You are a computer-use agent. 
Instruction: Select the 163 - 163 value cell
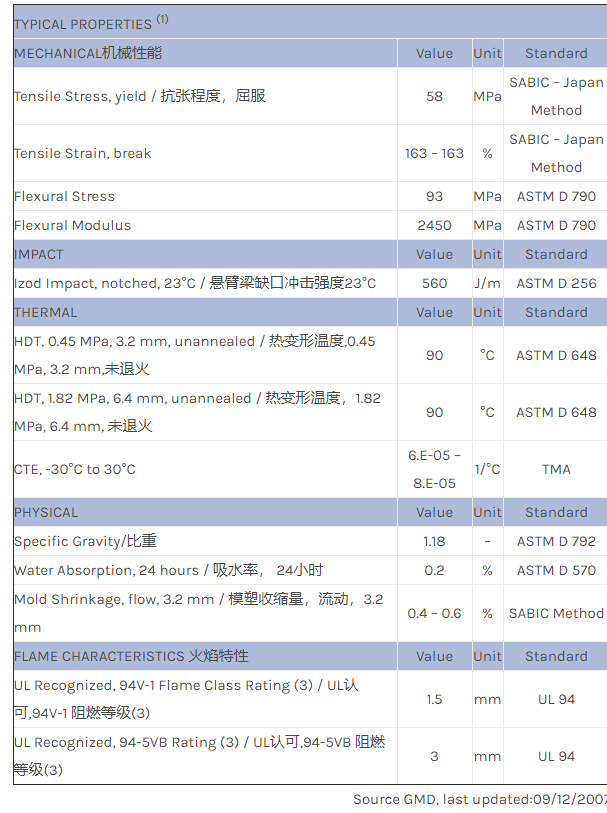[434, 153]
